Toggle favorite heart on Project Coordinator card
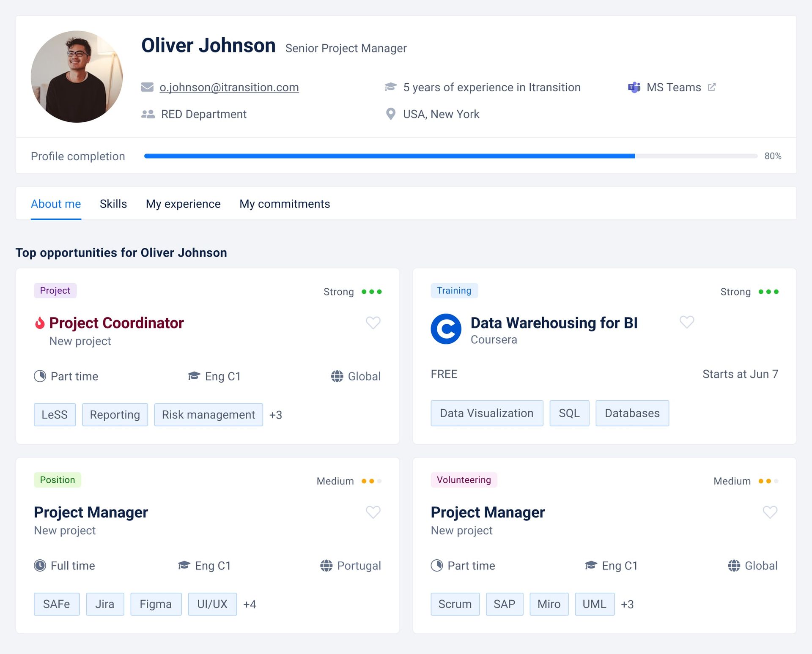 pos(373,322)
